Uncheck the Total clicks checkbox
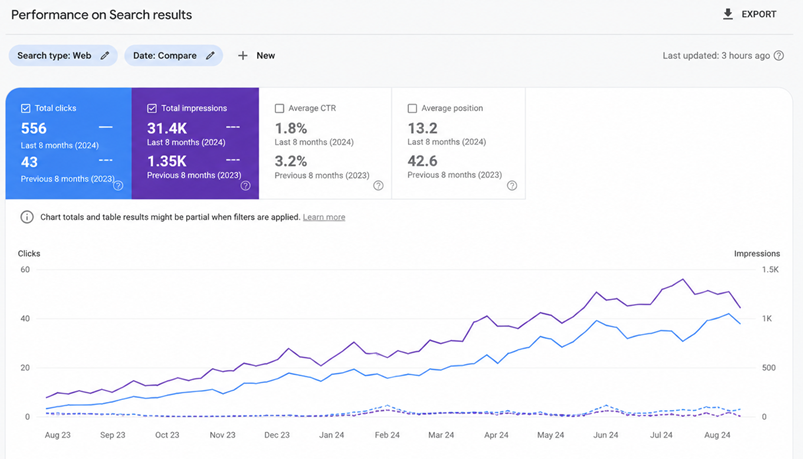Screen dimensions: 803x459 tap(26, 108)
